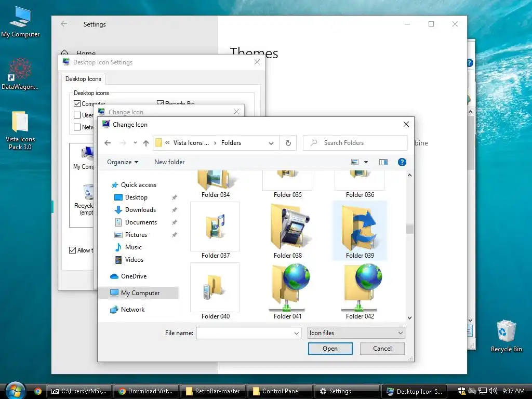Switch to Control Panel taskbar button
The width and height of the screenshot is (532, 399).
(280, 391)
